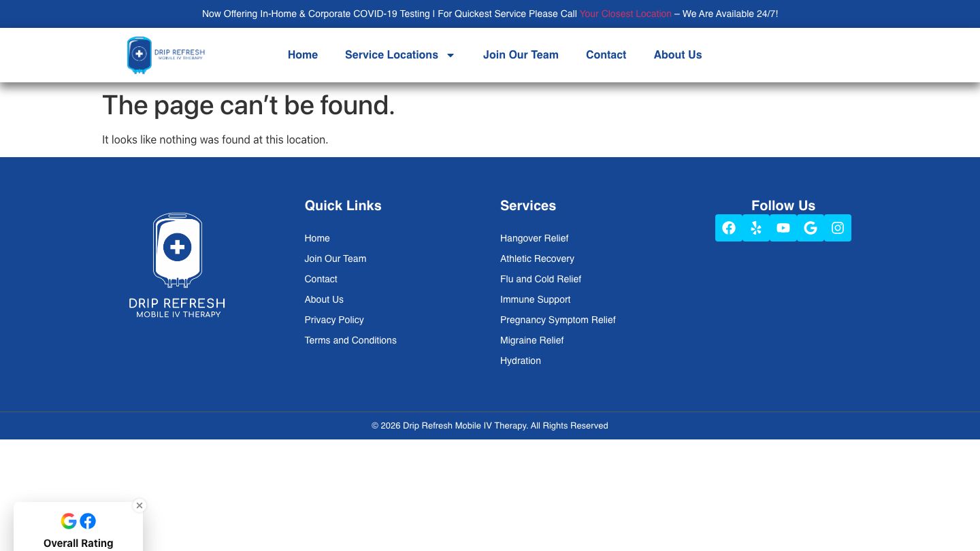Open the Home menu item in header
This screenshot has width=980, height=551.
(303, 55)
